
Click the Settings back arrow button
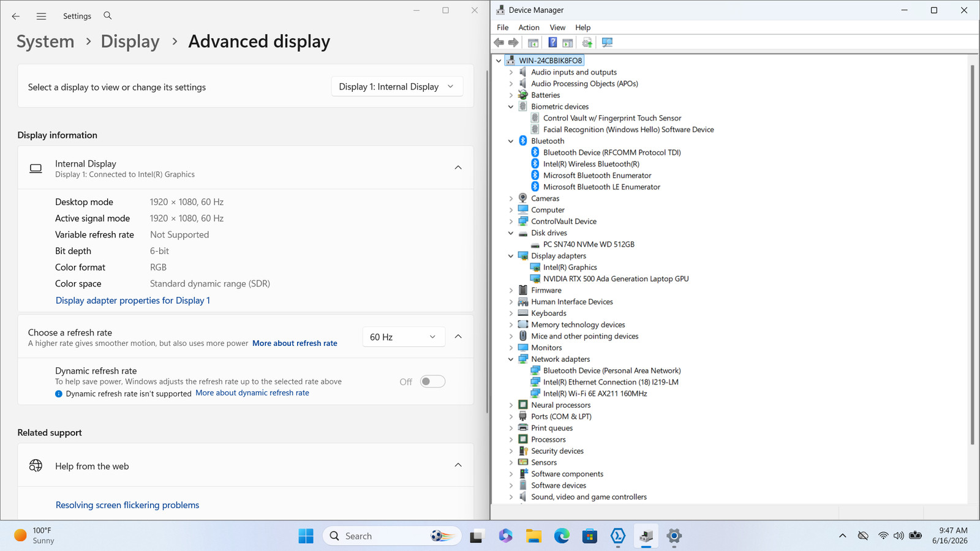click(16, 16)
